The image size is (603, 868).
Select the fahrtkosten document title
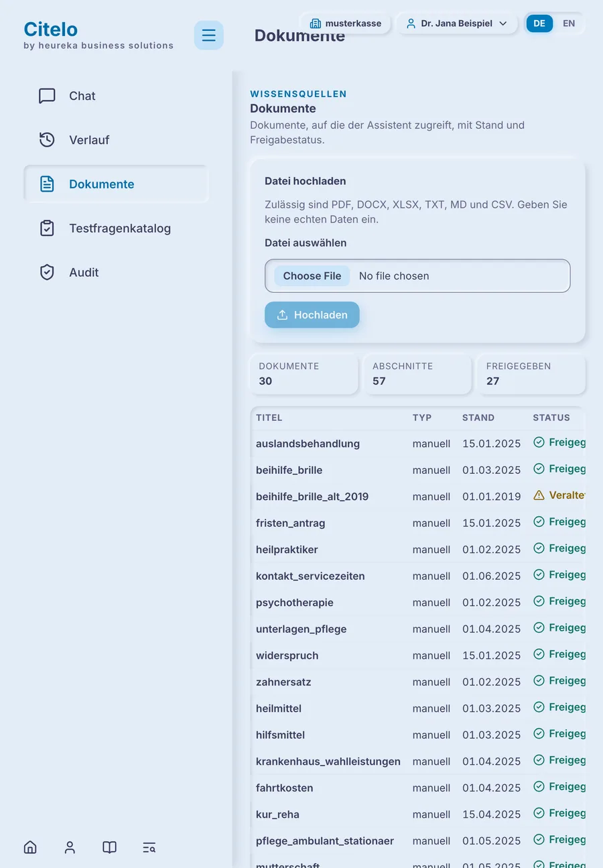(285, 788)
